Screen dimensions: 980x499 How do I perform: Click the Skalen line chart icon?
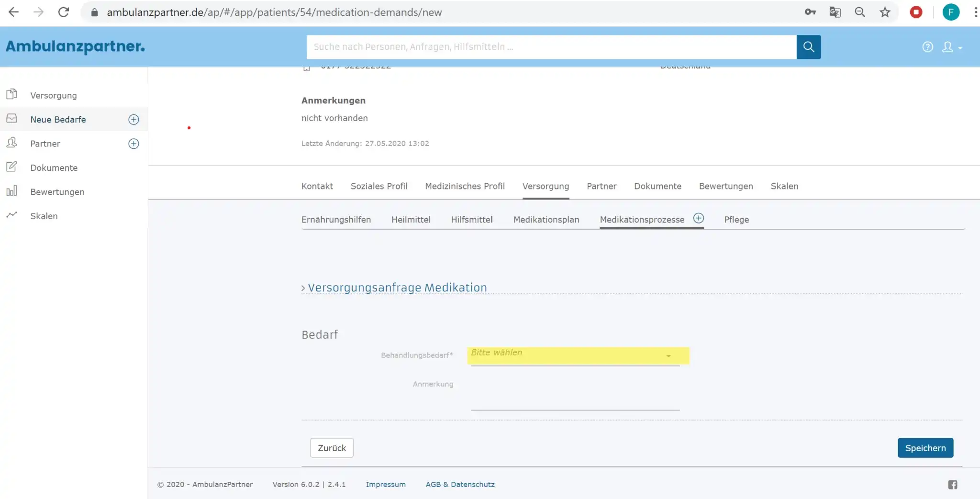[x=12, y=215]
